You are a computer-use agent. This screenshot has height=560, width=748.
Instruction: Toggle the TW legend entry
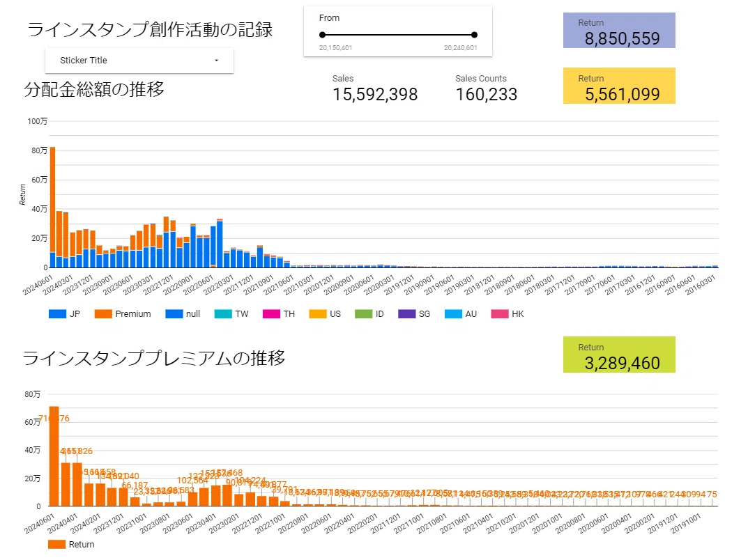pyautogui.click(x=231, y=313)
